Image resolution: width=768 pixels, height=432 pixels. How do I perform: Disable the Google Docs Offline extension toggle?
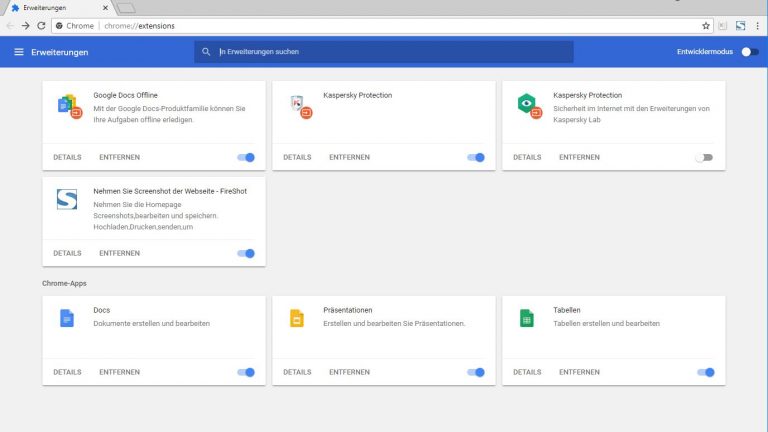coord(246,157)
